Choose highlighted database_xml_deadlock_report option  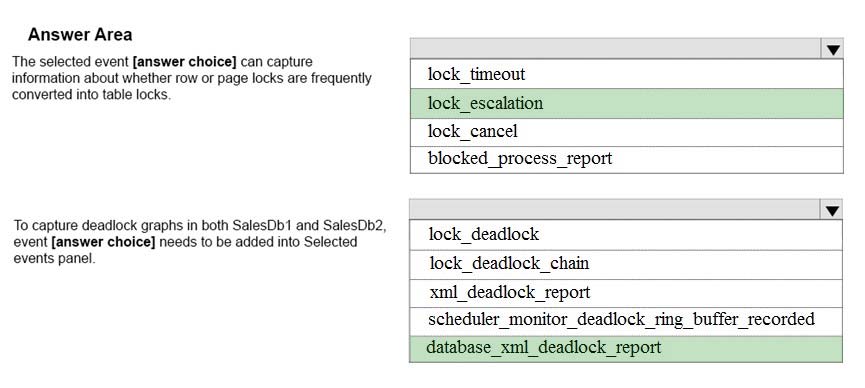(x=626, y=349)
